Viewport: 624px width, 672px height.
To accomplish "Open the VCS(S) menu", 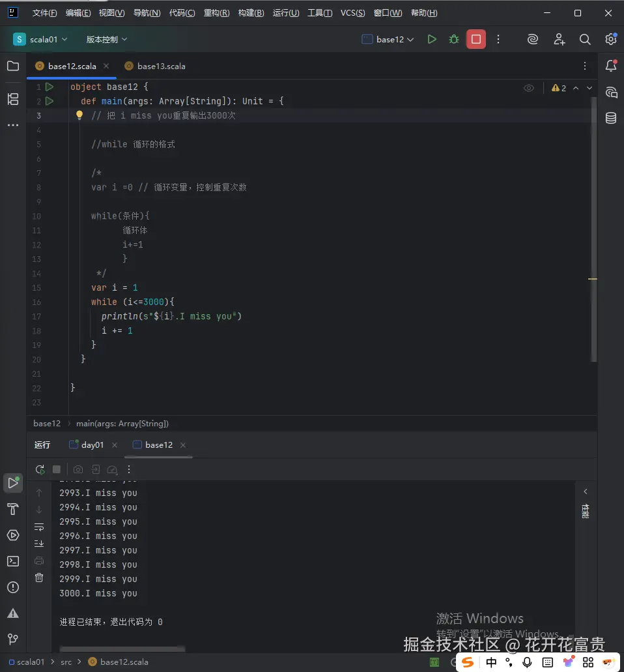I will [x=353, y=13].
